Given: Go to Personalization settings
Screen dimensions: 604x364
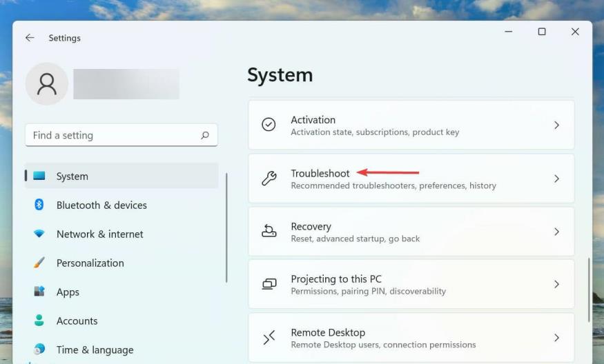Looking at the screenshot, I should tap(121, 263).
